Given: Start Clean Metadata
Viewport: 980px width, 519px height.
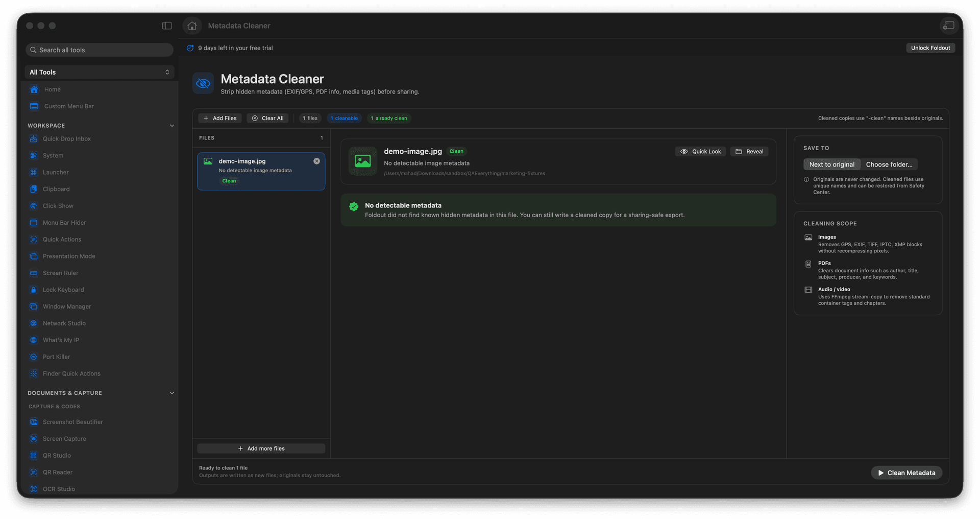Looking at the screenshot, I should coord(906,473).
